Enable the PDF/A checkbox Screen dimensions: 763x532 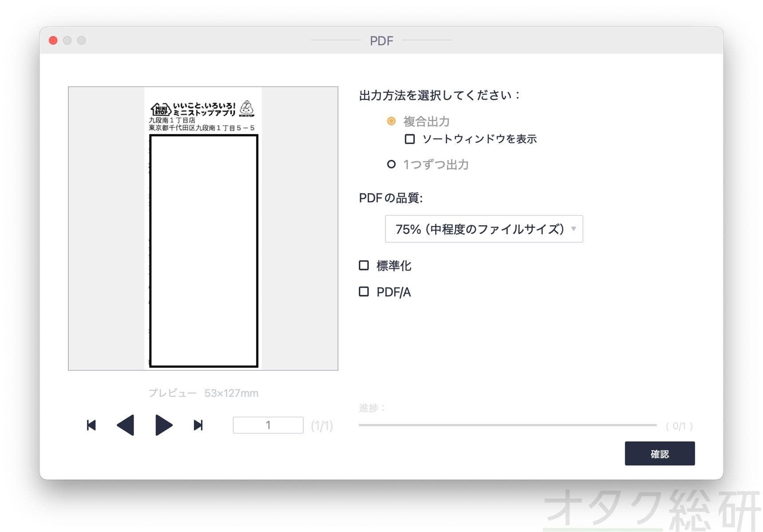coord(364,292)
